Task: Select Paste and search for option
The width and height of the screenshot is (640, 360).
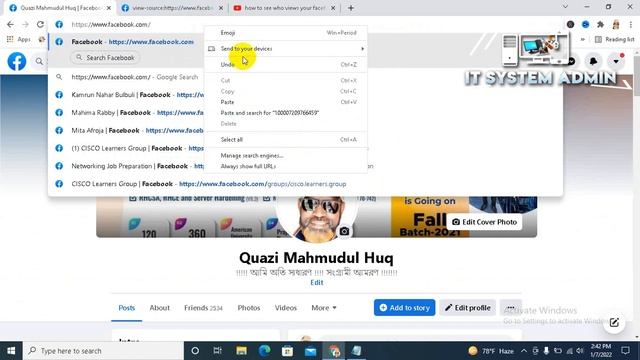Action: (286, 113)
